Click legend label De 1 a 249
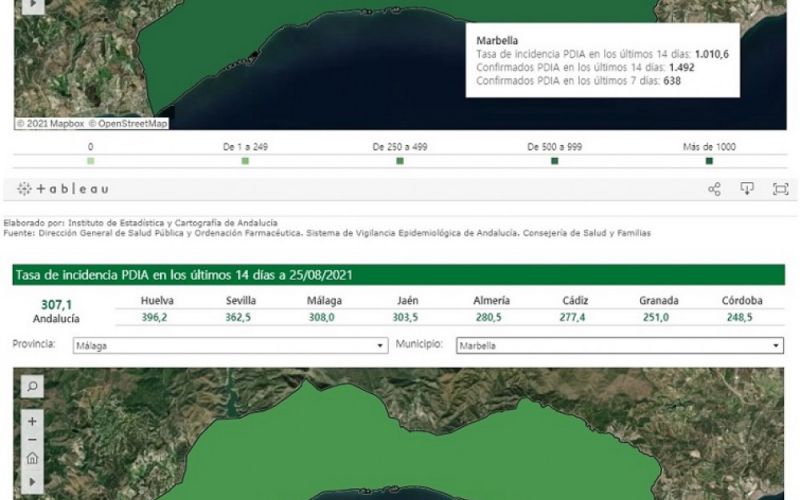This screenshot has height=500, width=800. (x=245, y=147)
